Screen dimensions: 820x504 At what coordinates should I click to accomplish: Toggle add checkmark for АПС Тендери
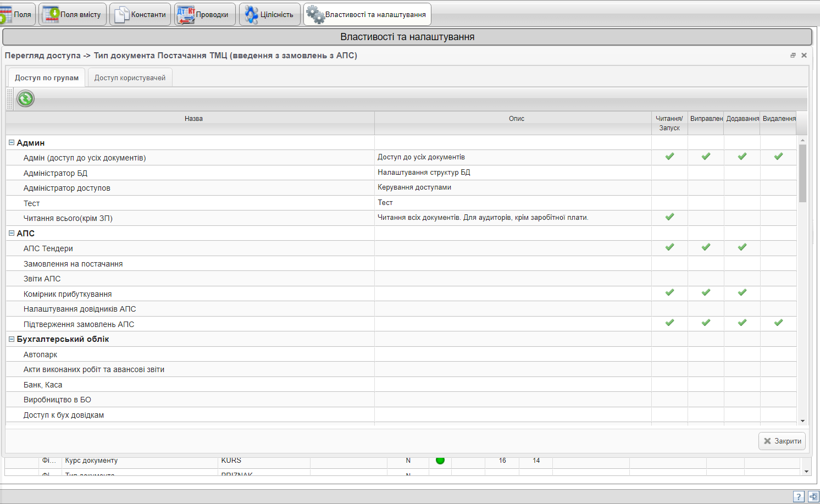click(742, 247)
